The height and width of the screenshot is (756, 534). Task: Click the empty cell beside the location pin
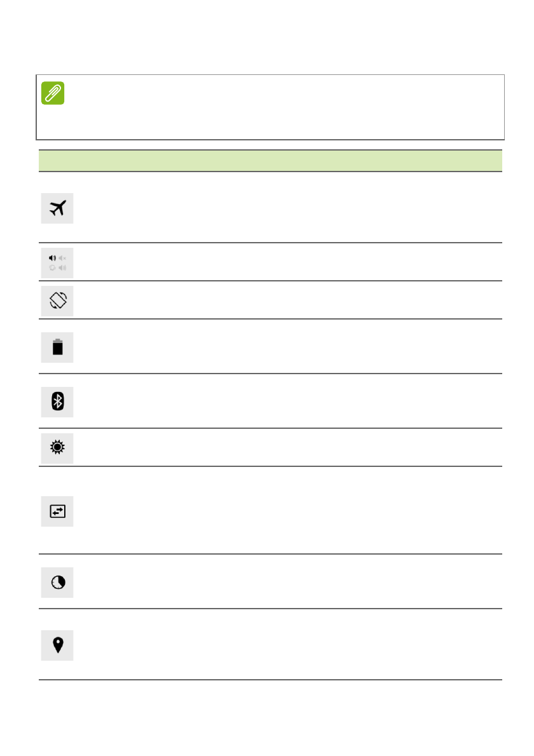(x=286, y=645)
